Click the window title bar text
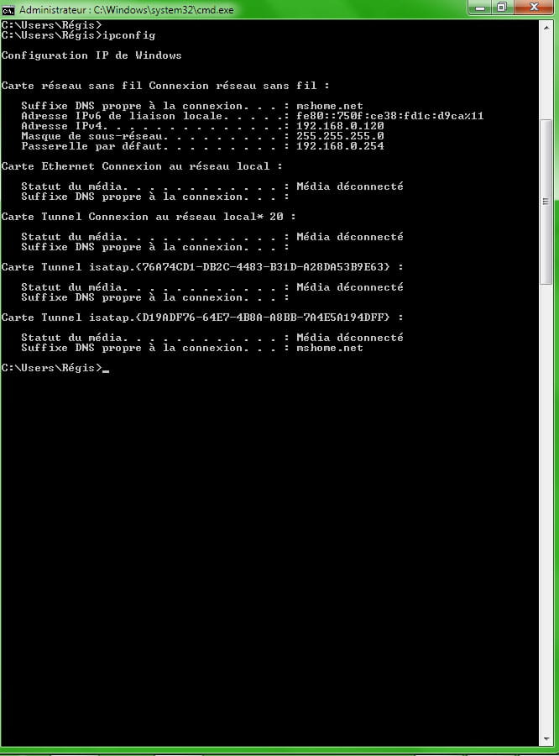 pos(126,9)
